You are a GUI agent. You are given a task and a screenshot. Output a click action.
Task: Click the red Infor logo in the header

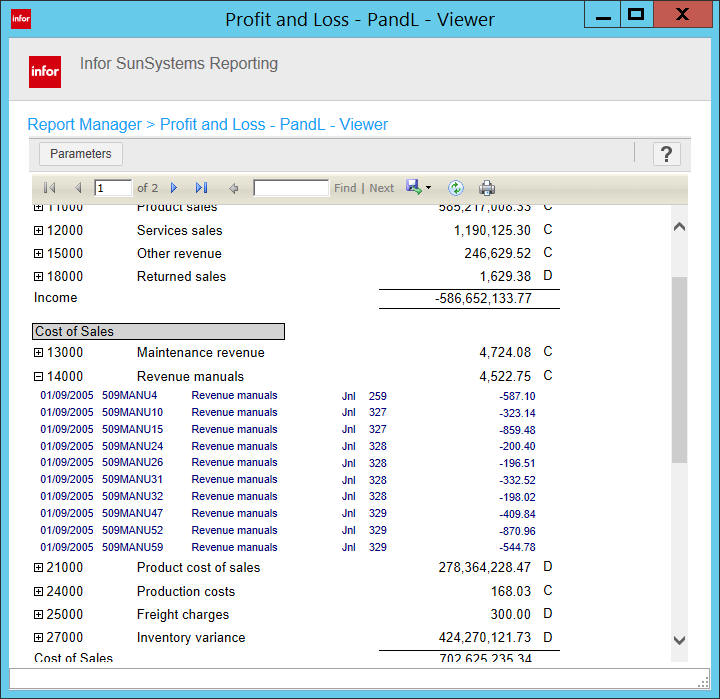click(45, 72)
